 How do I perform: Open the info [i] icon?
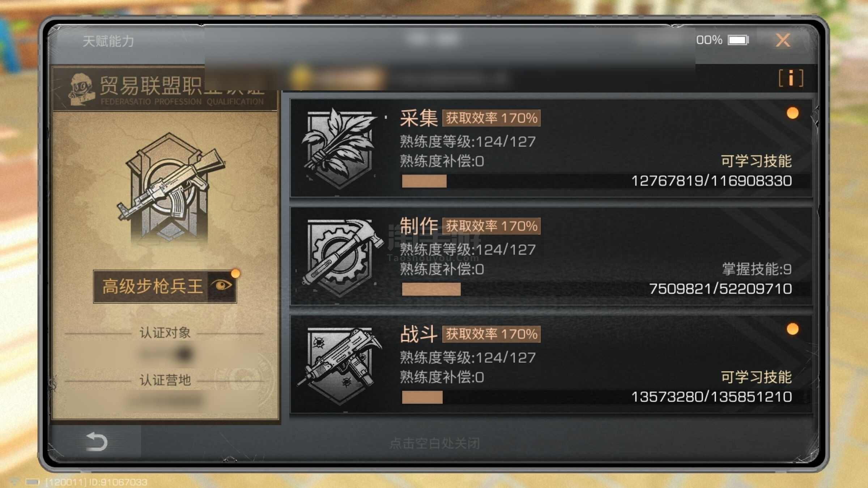(791, 78)
